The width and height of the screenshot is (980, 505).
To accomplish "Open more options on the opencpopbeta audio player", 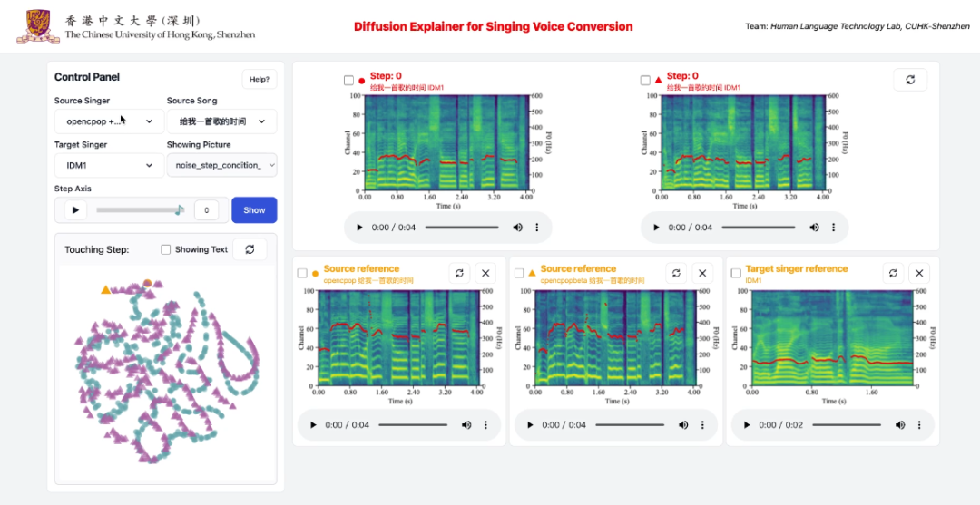I will tap(701, 425).
